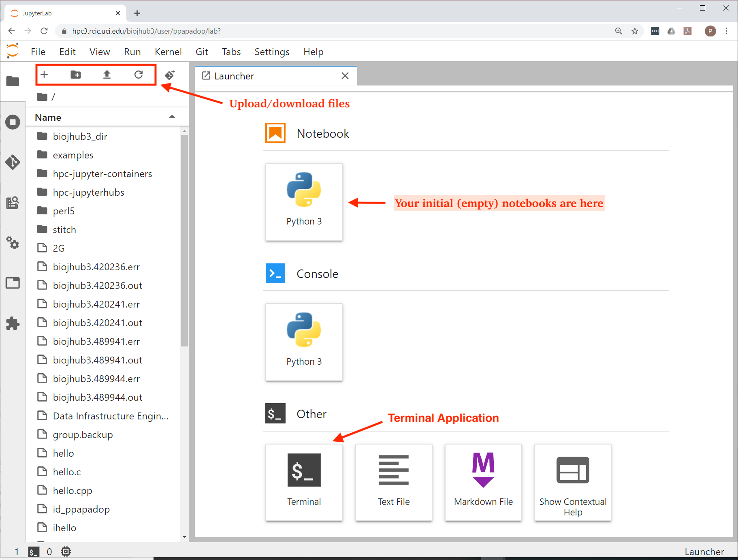Open the Open Tabs sidebar icon
The width and height of the screenshot is (738, 560).
(x=13, y=283)
